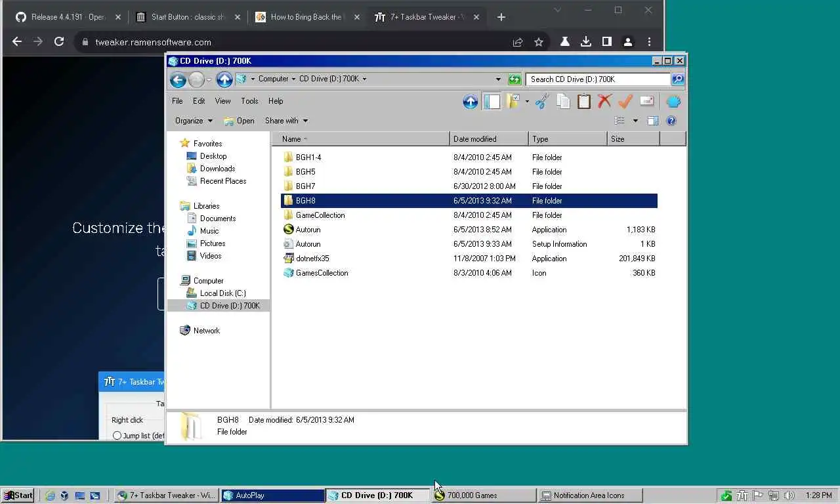Viewport: 840px width, 504px height.
Task: Open Classic Shell settings shell icon
Action: (x=673, y=101)
